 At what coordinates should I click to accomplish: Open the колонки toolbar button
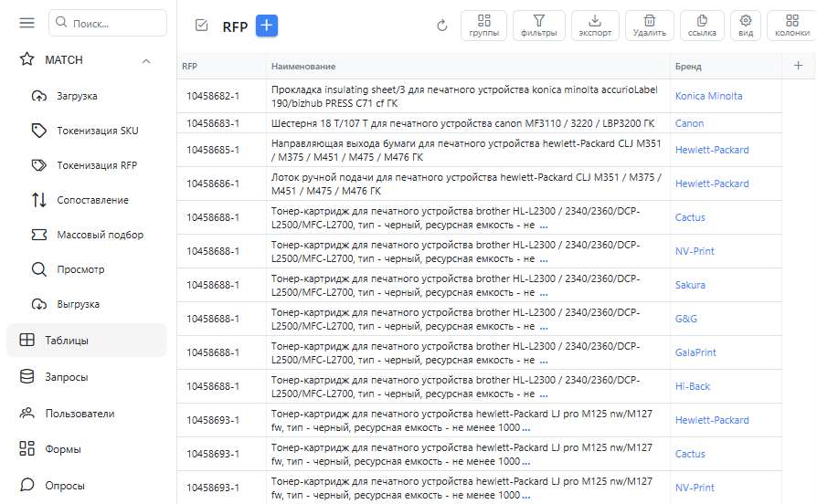(792, 26)
